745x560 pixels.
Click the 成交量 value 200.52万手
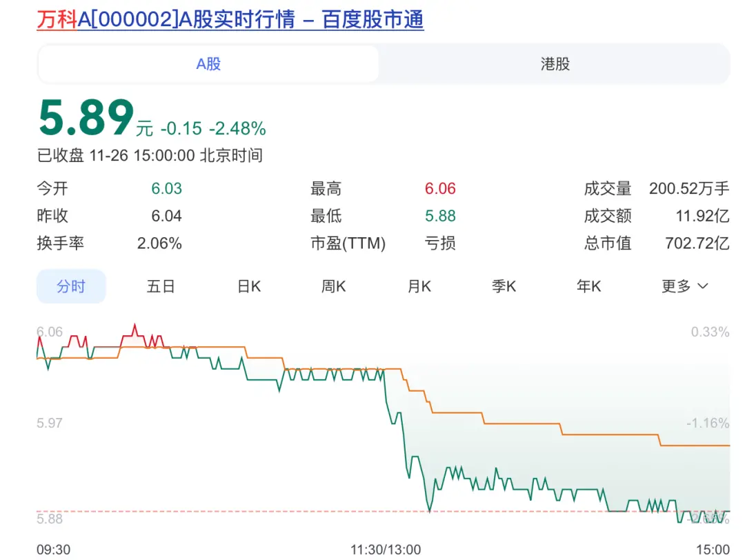[688, 189]
